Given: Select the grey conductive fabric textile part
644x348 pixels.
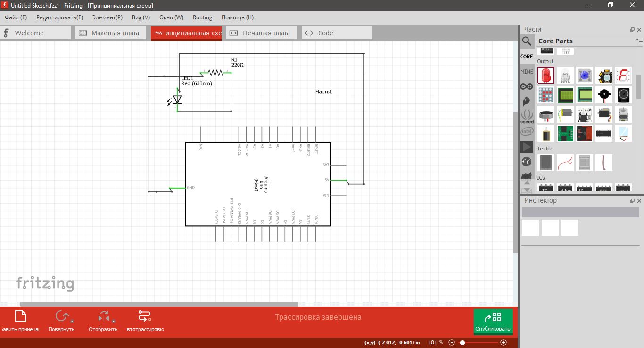Looking at the screenshot, I should [x=546, y=163].
